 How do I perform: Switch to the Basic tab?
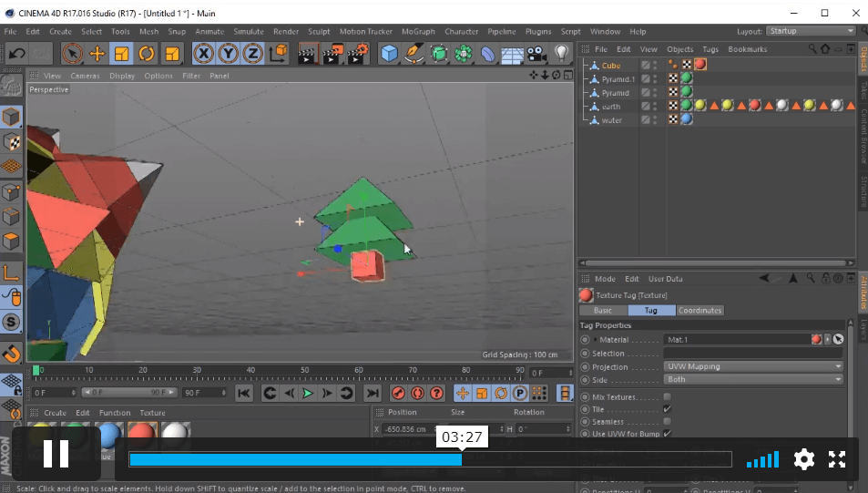click(x=603, y=311)
